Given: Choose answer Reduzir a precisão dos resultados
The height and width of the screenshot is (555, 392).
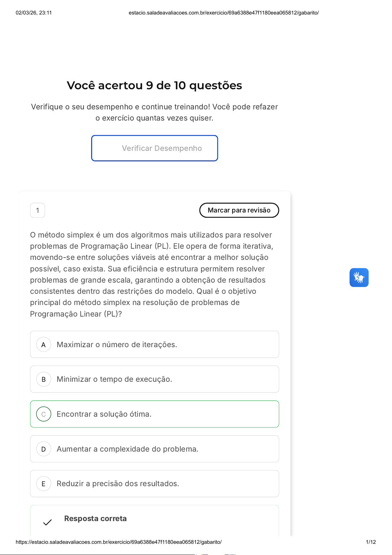Looking at the screenshot, I should pos(118,484).
